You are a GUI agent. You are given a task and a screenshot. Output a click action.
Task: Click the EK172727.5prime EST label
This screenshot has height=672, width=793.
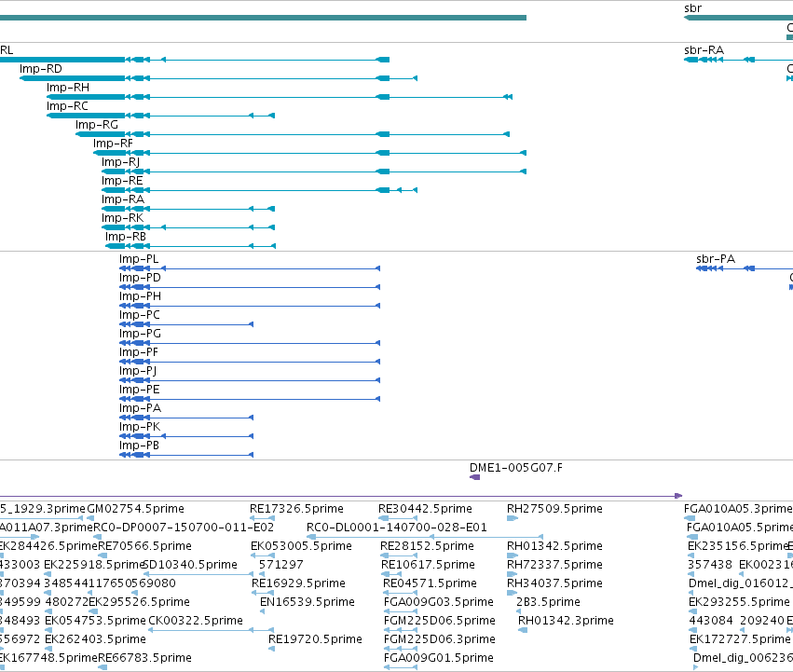[740, 639]
